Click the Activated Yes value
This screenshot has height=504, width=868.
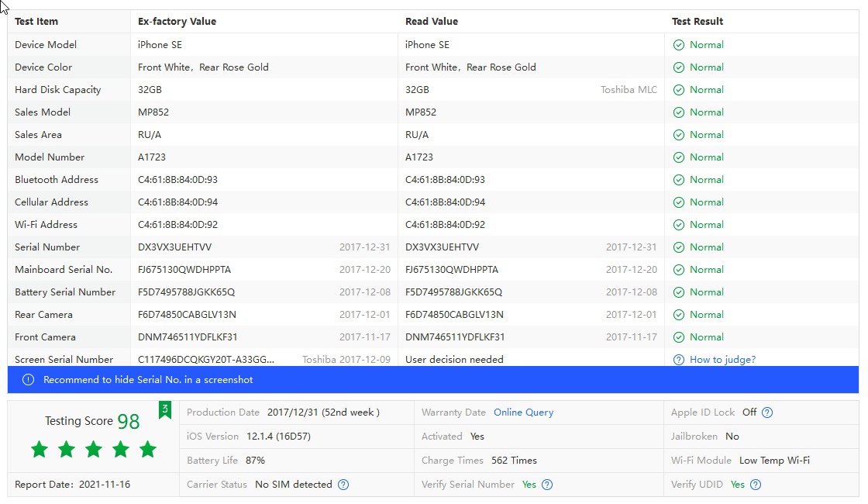click(x=477, y=437)
